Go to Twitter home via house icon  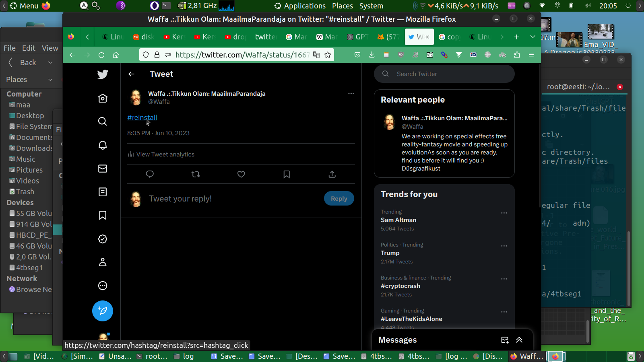(x=103, y=98)
